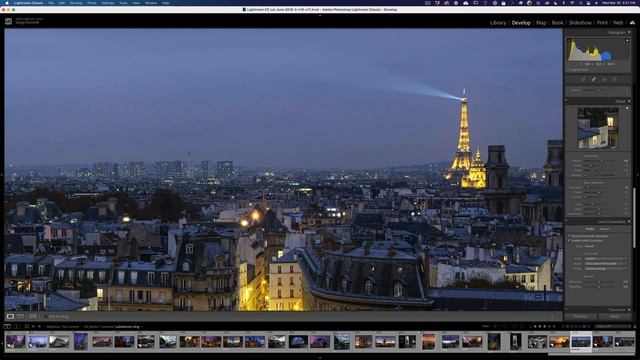Open second window display icon in filmstrip
The image size is (640, 360).
(x=17, y=327)
